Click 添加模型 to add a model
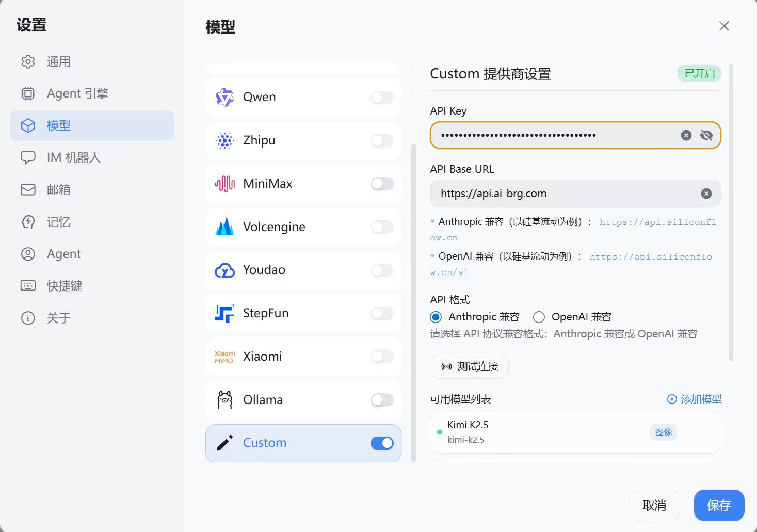This screenshot has width=757, height=532. click(x=695, y=399)
